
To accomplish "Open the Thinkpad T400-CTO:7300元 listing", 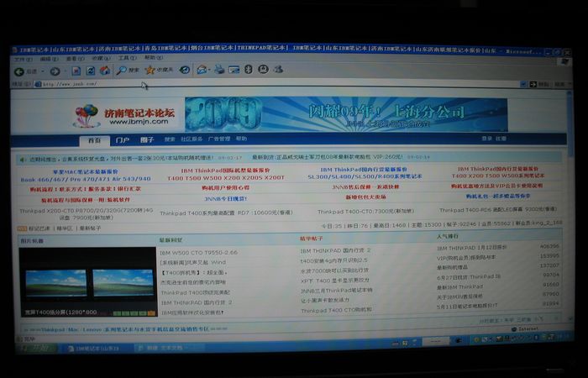I will (365, 212).
